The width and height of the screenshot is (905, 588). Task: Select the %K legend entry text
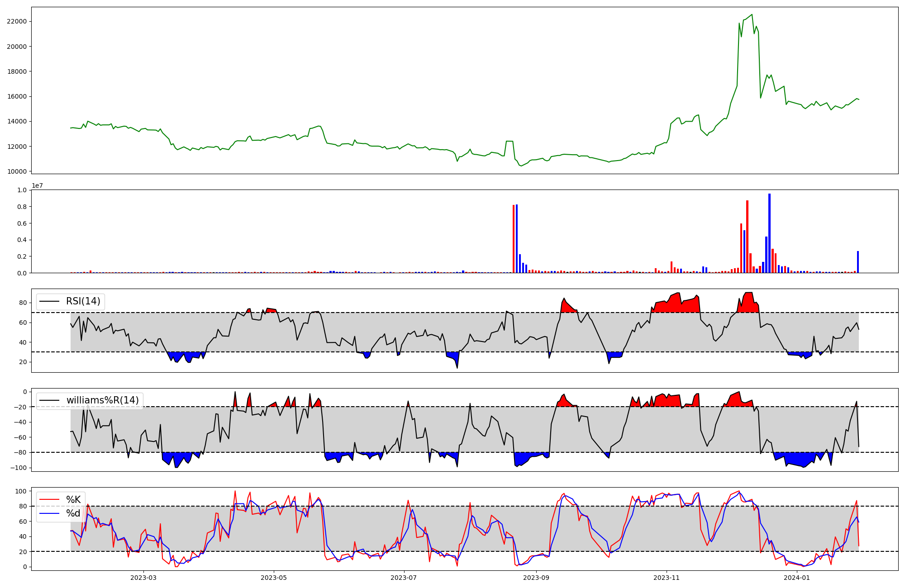tap(73, 500)
